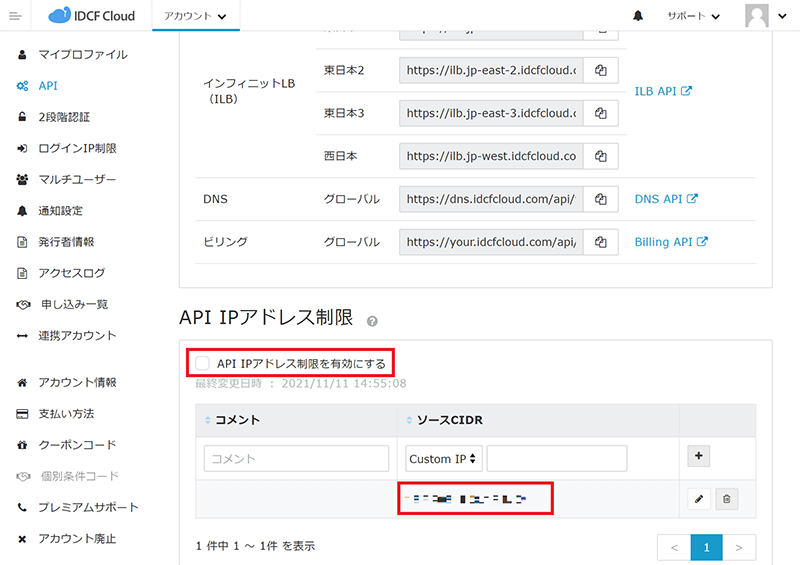Delete the source CIDR entry
This screenshot has height=565, width=800.
coord(727,497)
